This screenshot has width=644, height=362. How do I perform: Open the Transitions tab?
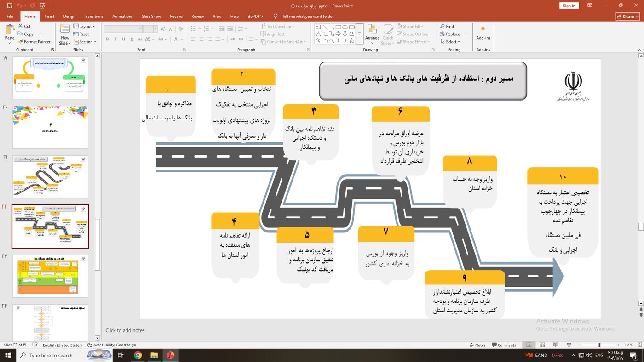94,17
